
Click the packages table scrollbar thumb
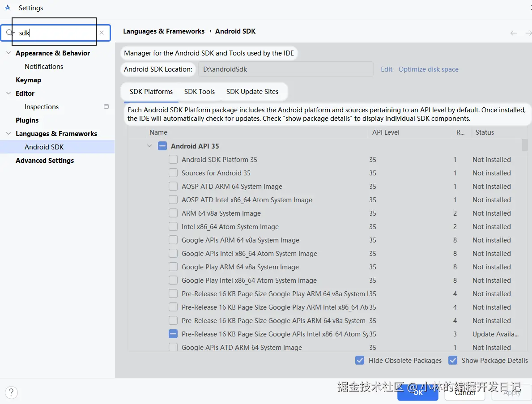524,145
